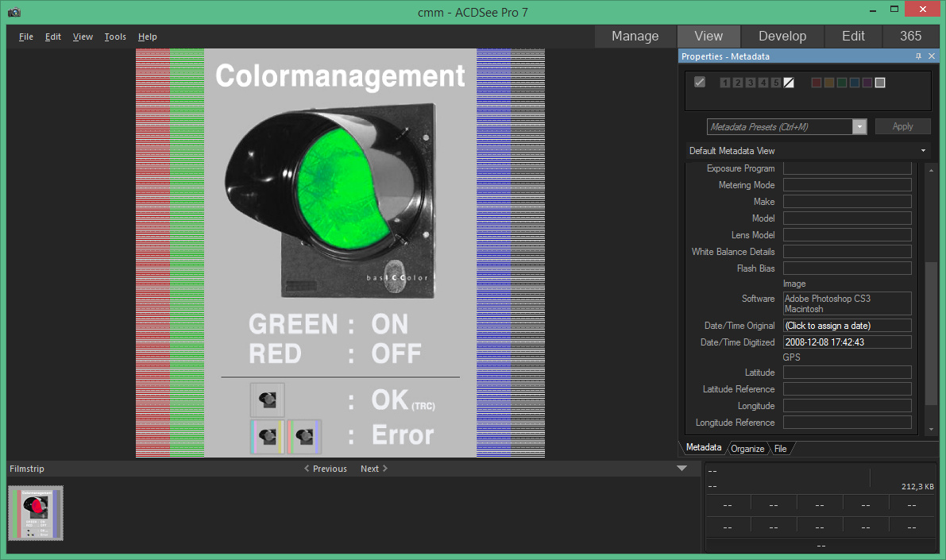946x560 pixels.
Task: Open the Tools menu
Action: click(115, 37)
